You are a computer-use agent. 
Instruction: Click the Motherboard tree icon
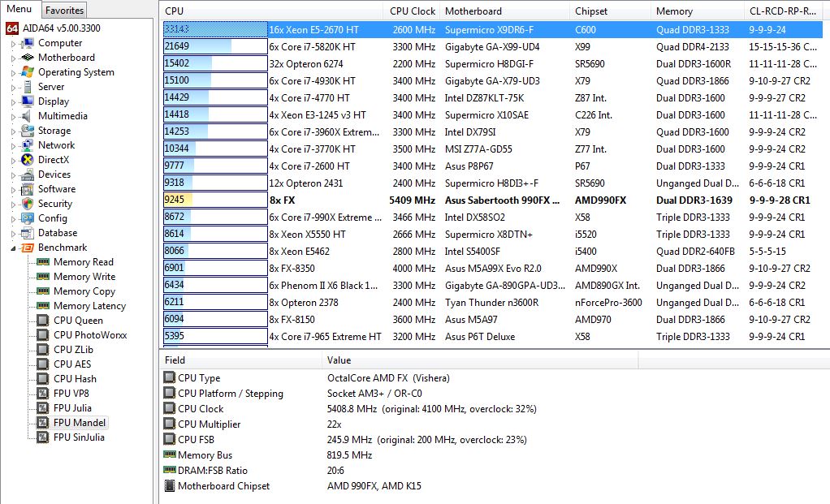click(28, 58)
